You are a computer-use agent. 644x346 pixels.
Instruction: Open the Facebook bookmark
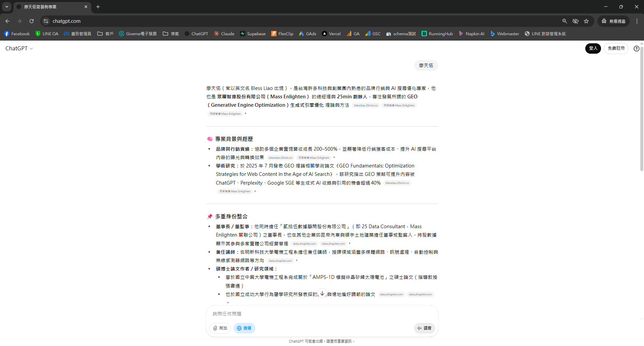(x=17, y=34)
